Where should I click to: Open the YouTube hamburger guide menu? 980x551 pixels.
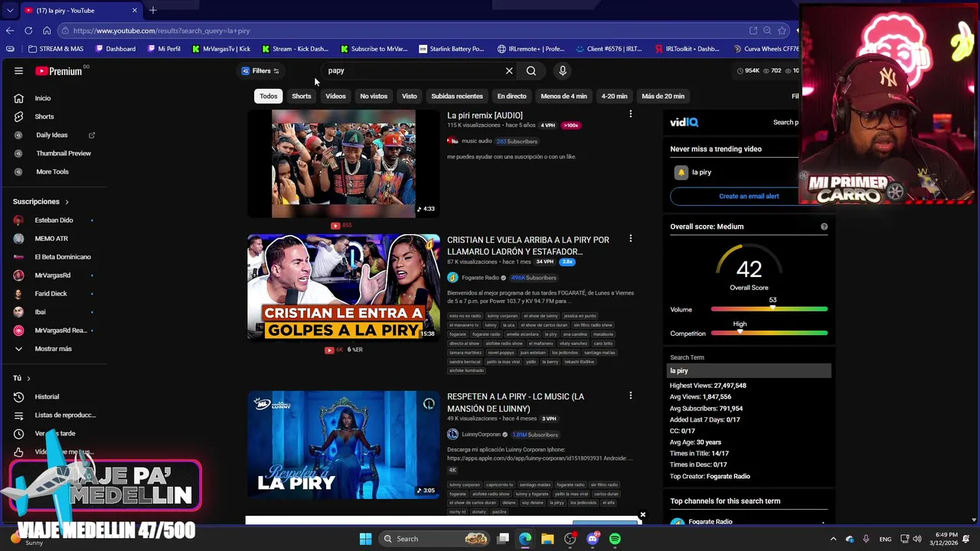[x=18, y=71]
